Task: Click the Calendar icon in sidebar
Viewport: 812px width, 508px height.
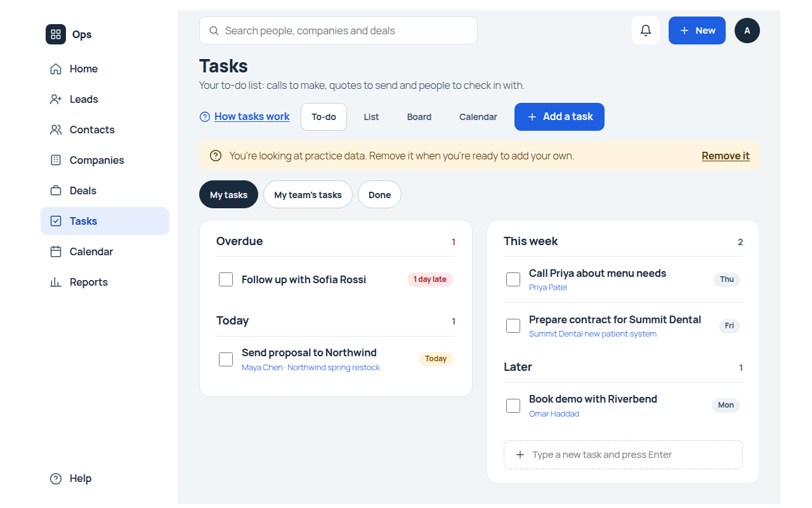Action: (x=56, y=251)
